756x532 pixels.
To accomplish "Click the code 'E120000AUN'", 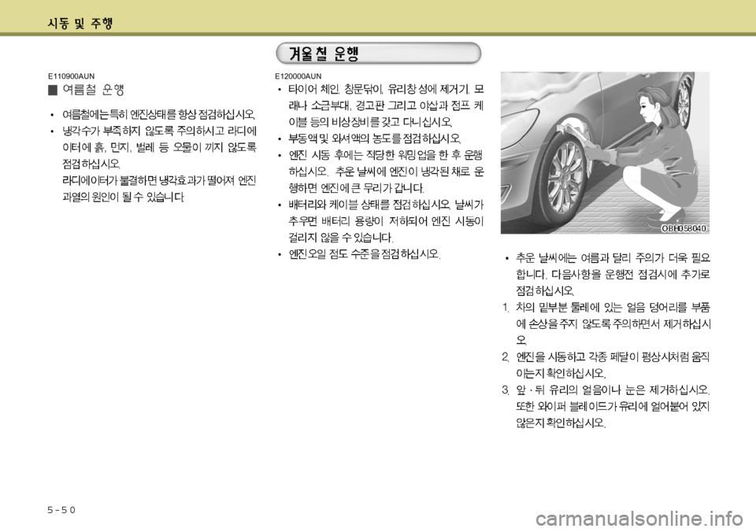I will (298, 76).
